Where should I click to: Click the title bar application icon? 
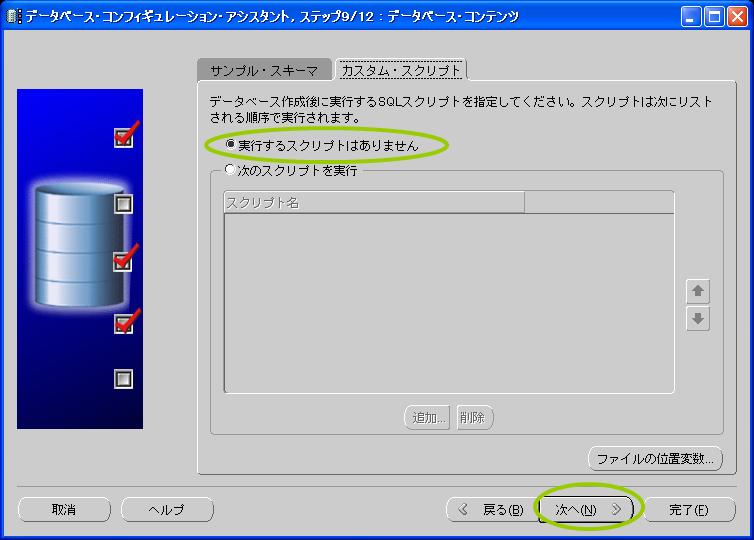pos(14,16)
